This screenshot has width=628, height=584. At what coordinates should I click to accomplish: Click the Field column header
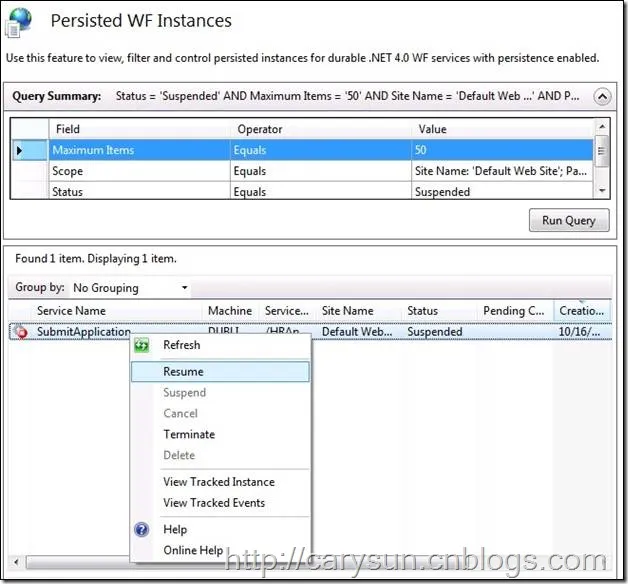click(x=139, y=129)
